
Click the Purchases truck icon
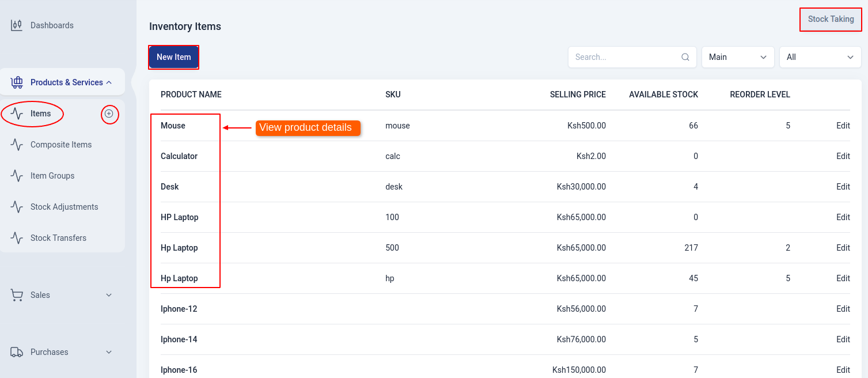coord(17,352)
